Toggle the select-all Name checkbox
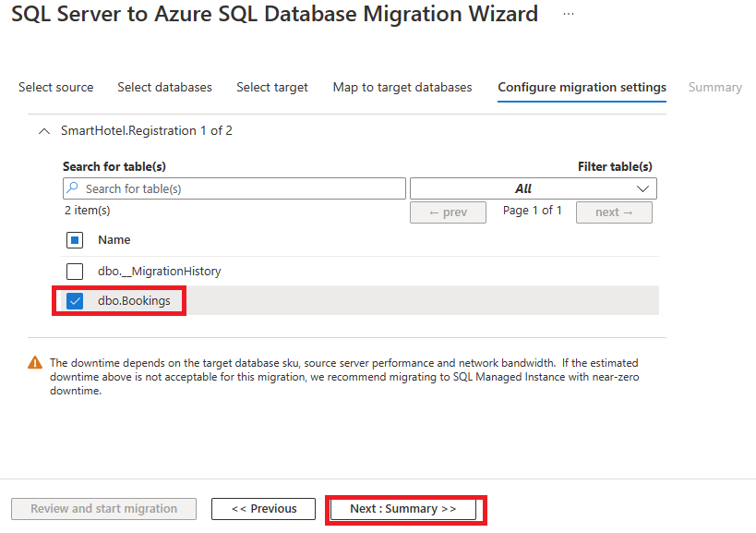Image resolution: width=756 pixels, height=533 pixels. pyautogui.click(x=75, y=240)
